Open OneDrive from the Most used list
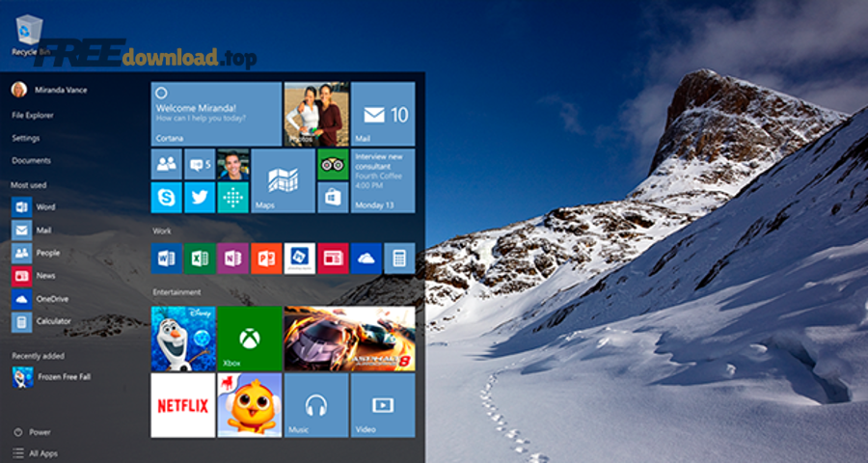Image resolution: width=868 pixels, height=463 pixels. (40, 299)
